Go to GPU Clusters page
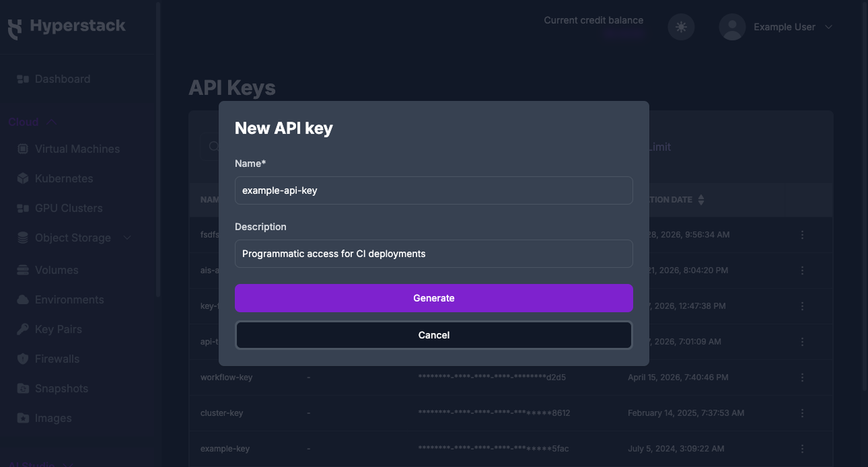This screenshot has width=868, height=467. [69, 208]
